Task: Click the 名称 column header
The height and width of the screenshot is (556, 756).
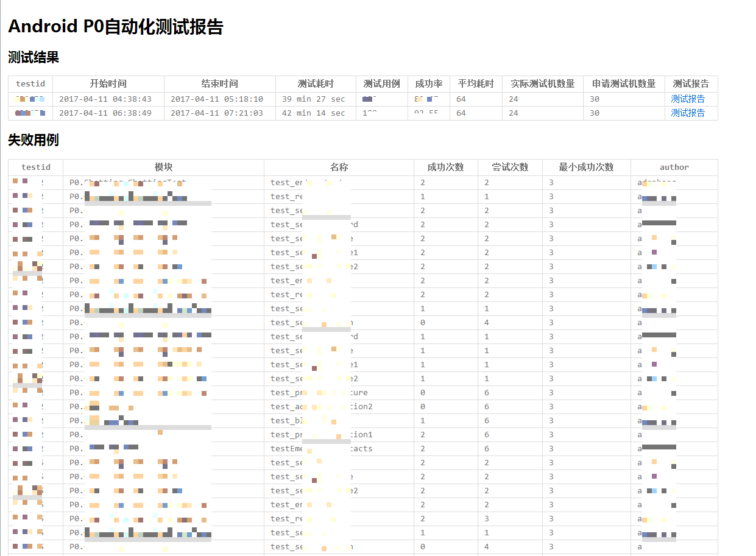Action: [339, 167]
